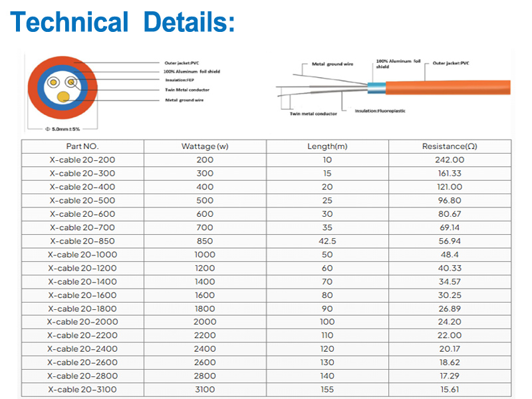The image size is (532, 399).
Task: Select the X-cable 20-3100 part number cell
Action: [x=82, y=390]
